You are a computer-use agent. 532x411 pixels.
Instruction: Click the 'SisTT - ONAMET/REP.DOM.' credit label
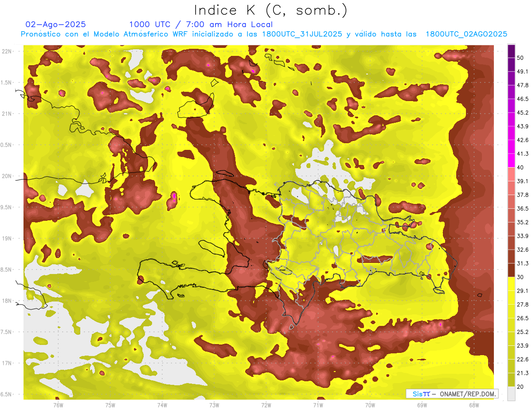[452, 394]
